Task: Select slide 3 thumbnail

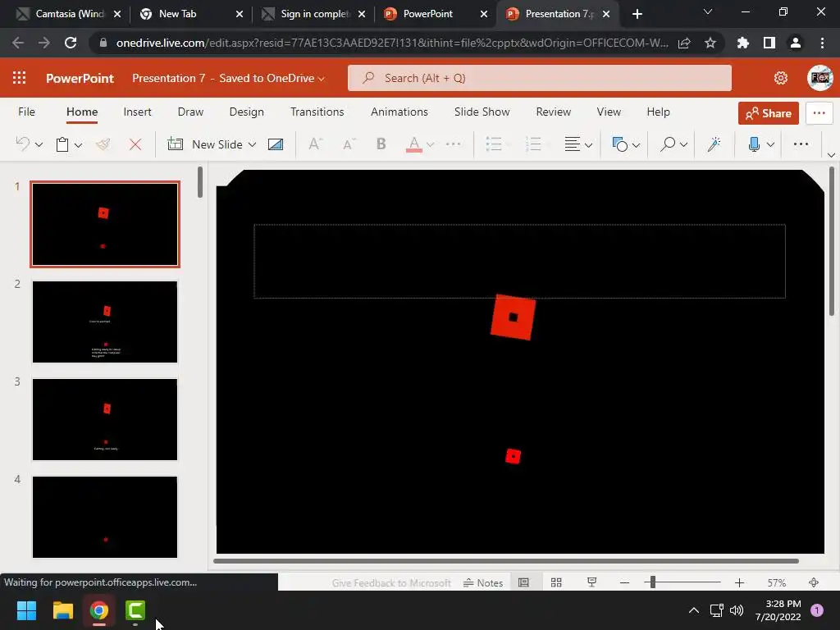Action: [x=105, y=419]
